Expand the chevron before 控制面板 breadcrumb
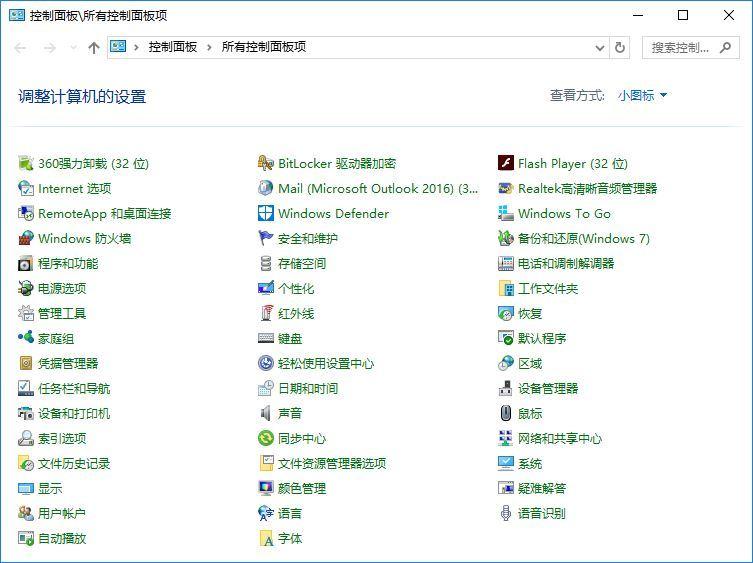Screen dimensions: 753x563 136,47
